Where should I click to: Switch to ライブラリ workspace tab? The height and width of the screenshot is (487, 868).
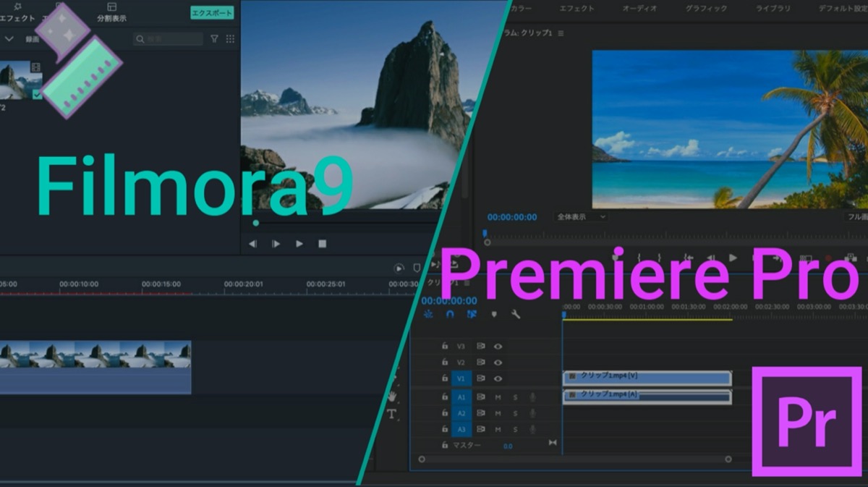(772, 9)
